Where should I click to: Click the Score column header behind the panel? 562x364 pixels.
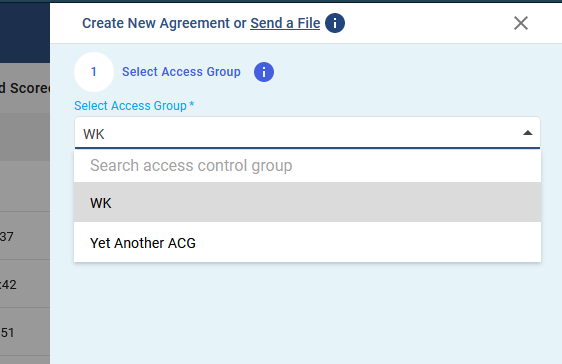pyautogui.click(x=25, y=88)
